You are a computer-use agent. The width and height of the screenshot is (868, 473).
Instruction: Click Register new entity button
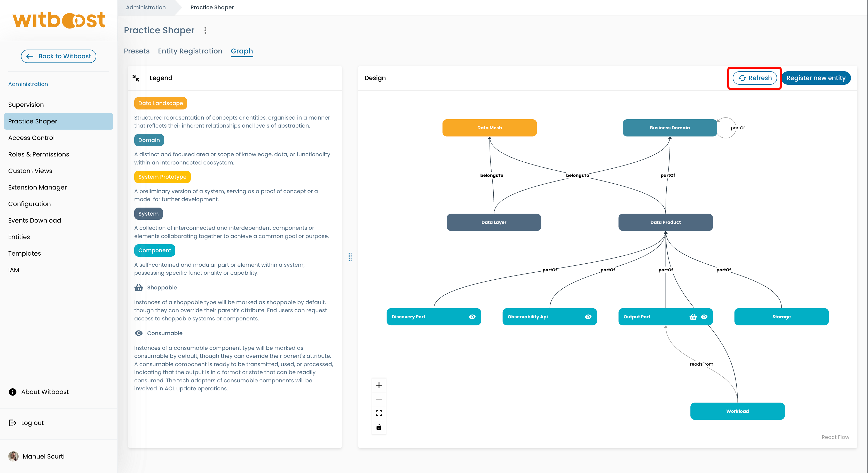coord(816,78)
